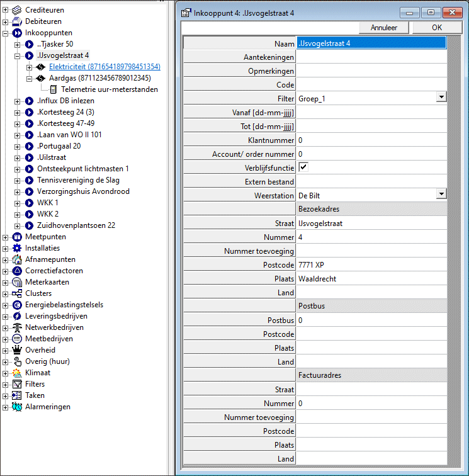Click the Overheid crown icon
The width and height of the screenshot is (469, 476).
pyautogui.click(x=17, y=350)
